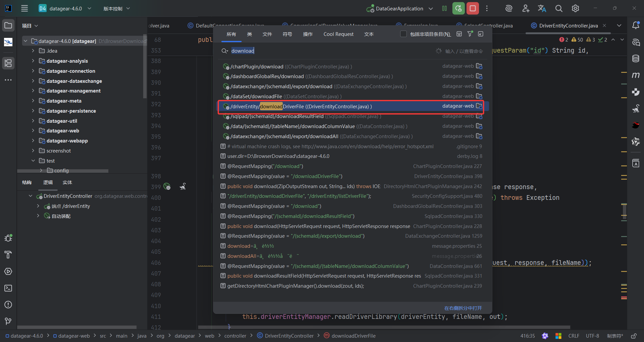Select the 实体 structure tab
This screenshot has height=342, width=644.
[x=67, y=182]
